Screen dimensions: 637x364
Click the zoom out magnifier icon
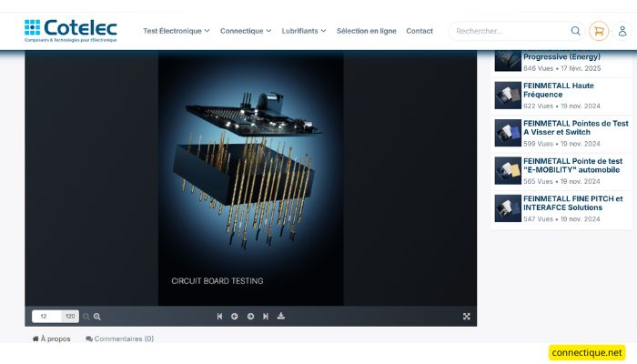(86, 317)
